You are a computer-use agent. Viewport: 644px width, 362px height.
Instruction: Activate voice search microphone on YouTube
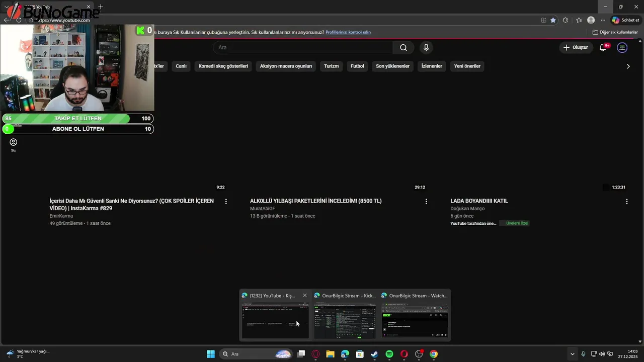(x=426, y=47)
